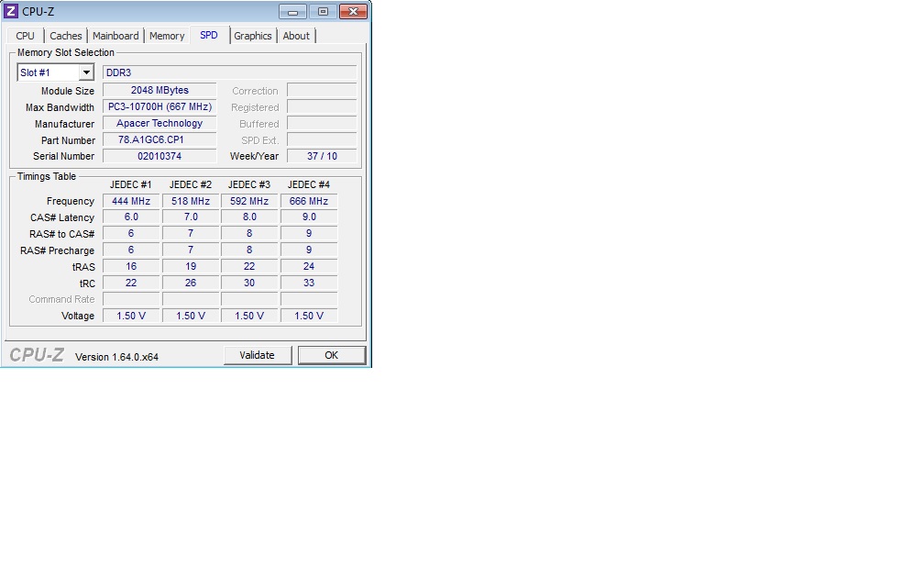Open the About tab
924x578 pixels.
click(x=296, y=36)
